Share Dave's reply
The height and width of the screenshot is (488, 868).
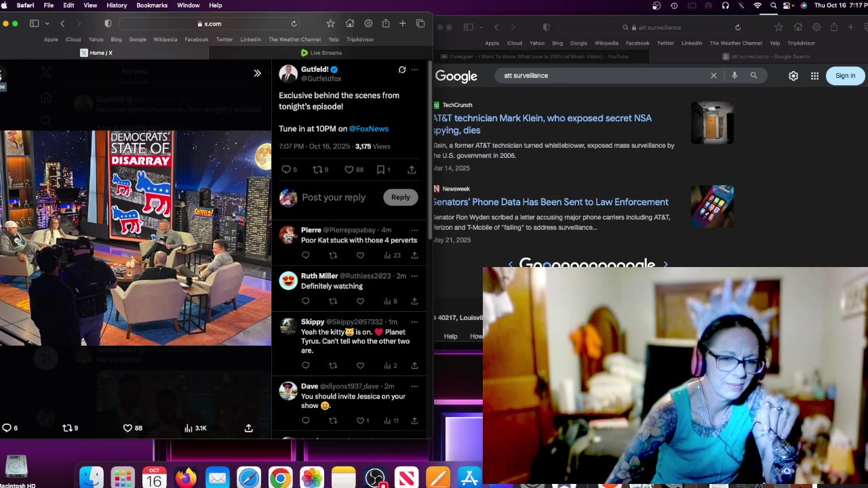click(x=414, y=421)
